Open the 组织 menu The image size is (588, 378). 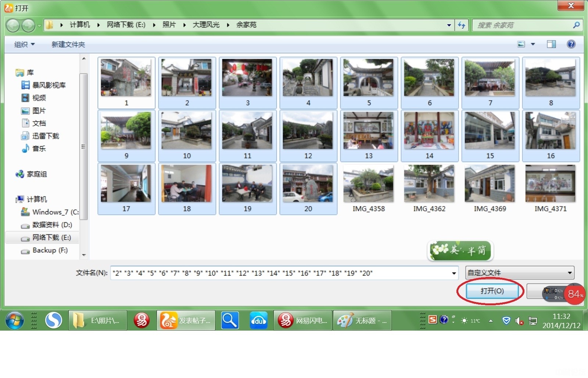pos(24,44)
